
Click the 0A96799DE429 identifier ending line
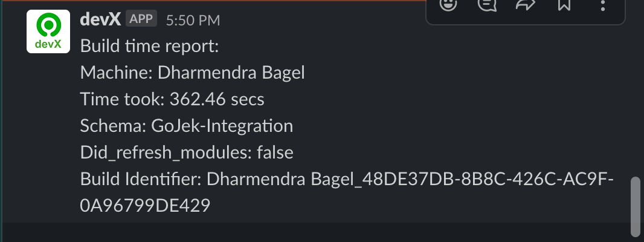145,206
